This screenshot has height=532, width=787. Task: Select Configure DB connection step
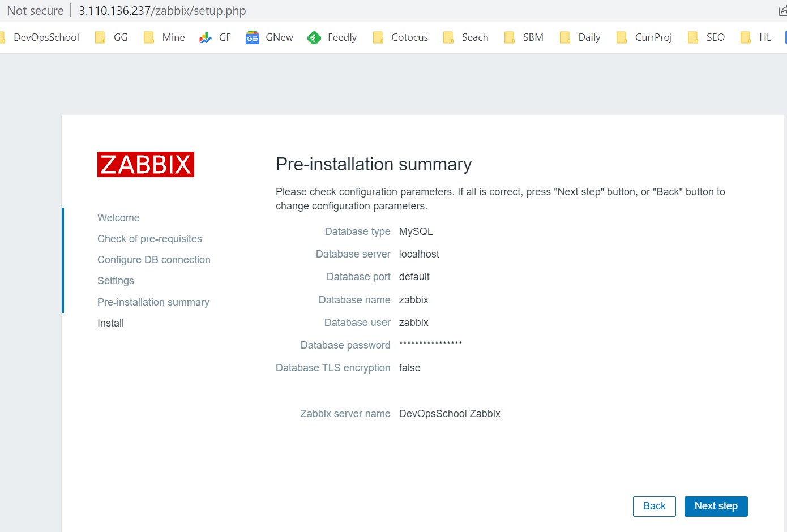point(153,260)
